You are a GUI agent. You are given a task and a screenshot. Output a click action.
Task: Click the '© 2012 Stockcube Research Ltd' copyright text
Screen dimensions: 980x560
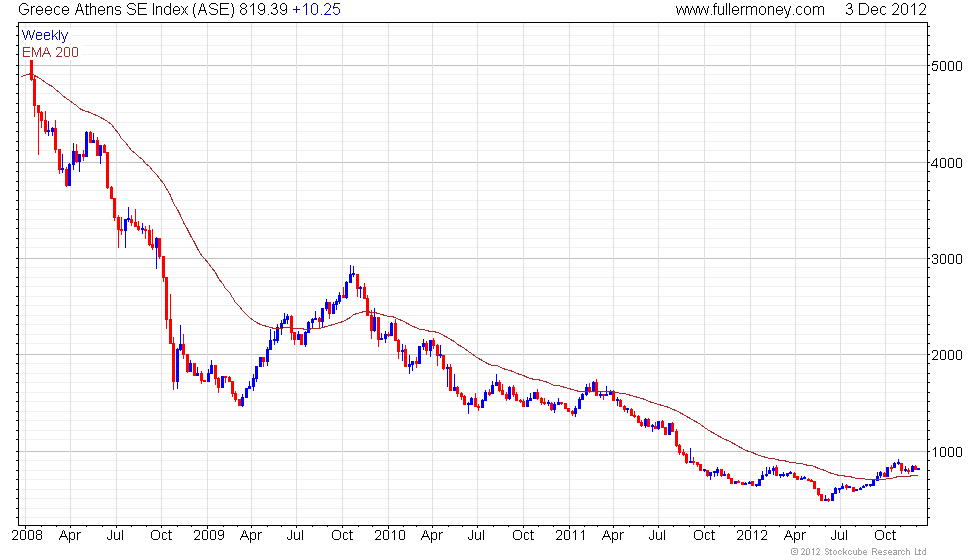coord(859,552)
